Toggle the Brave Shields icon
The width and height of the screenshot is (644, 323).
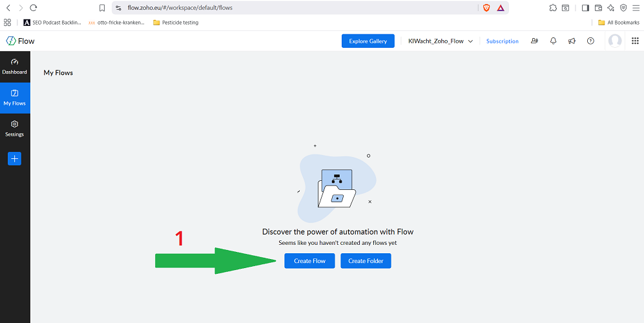(x=486, y=8)
